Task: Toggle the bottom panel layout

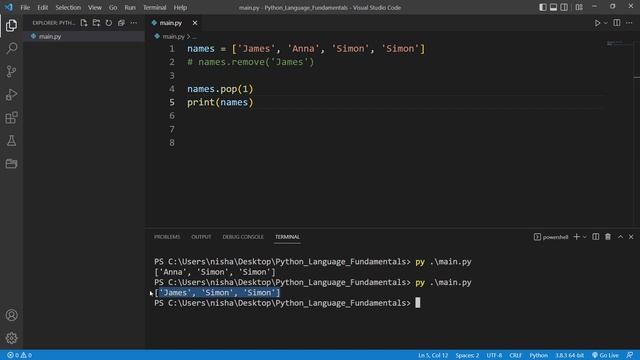Action: (x=553, y=7)
